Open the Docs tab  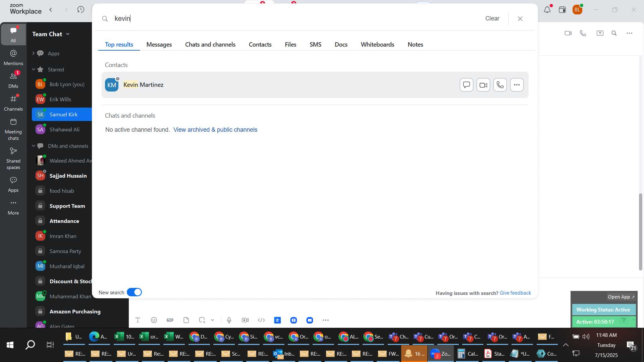tap(341, 45)
